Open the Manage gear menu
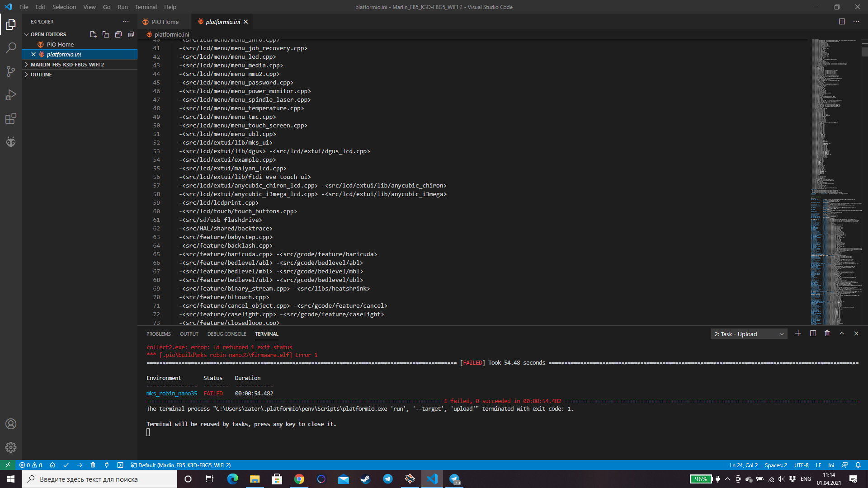Viewport: 868px width, 488px height. 11,447
